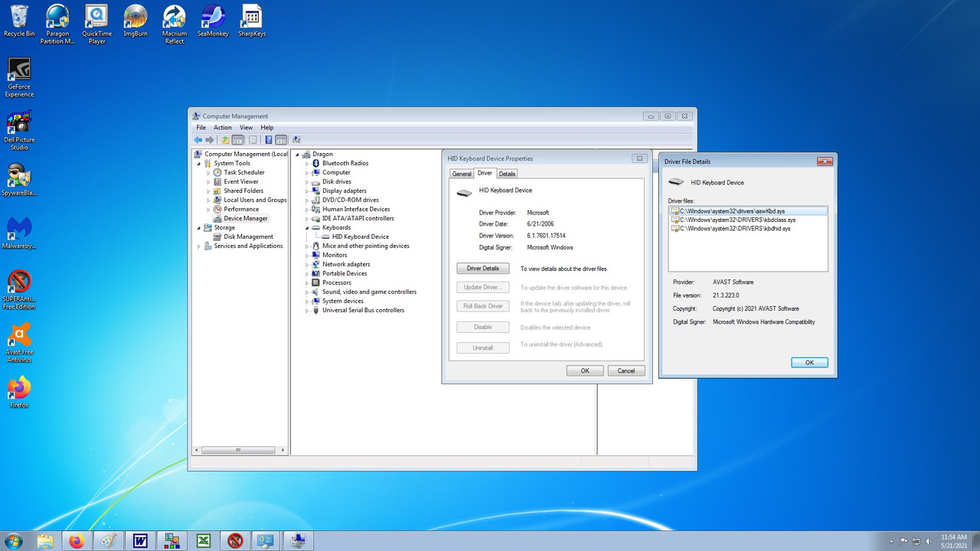Collapse the Storage node in left tree

tap(199, 227)
